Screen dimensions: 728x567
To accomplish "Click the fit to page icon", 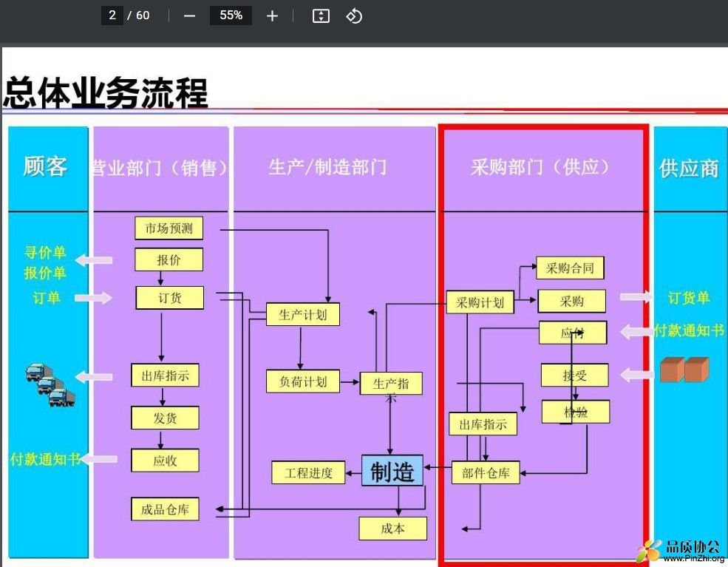I will [x=321, y=16].
